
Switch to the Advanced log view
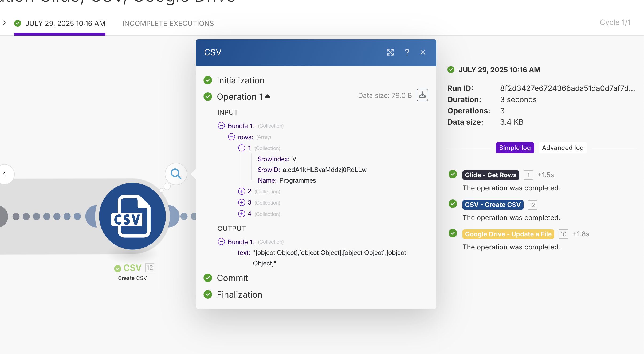click(x=563, y=148)
